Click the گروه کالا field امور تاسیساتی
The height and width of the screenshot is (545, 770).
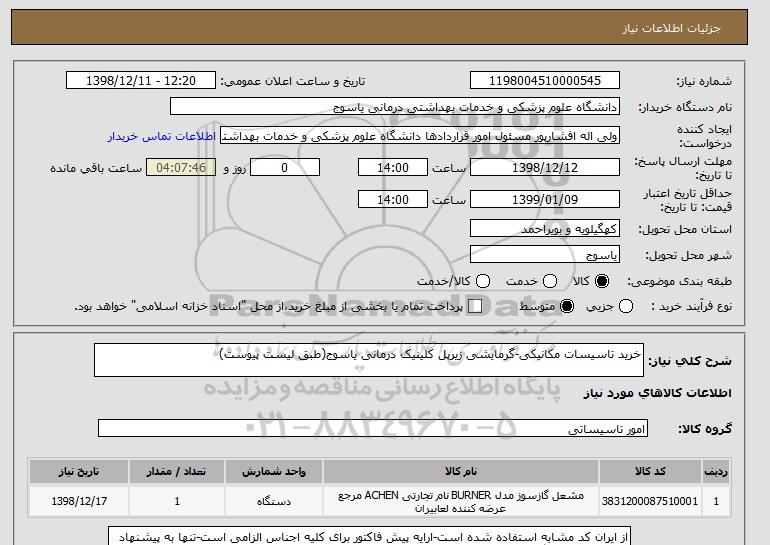click(x=373, y=428)
